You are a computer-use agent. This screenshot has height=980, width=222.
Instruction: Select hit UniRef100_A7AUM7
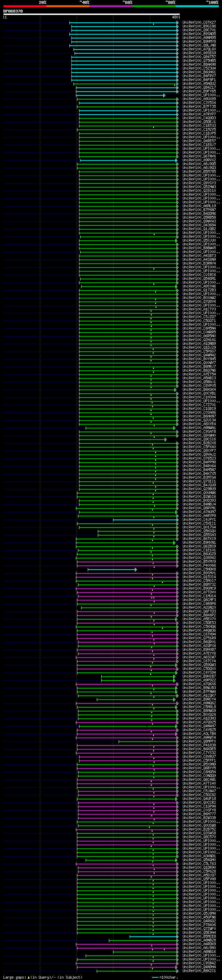point(199,512)
